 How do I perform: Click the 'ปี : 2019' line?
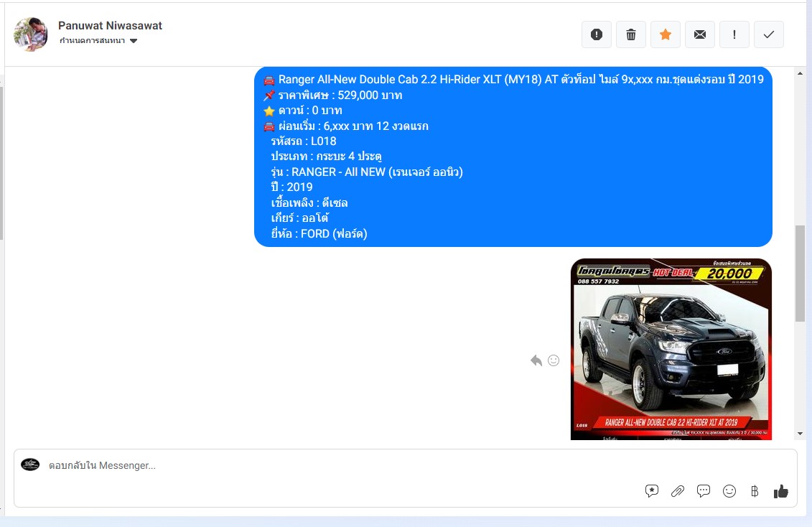click(291, 187)
